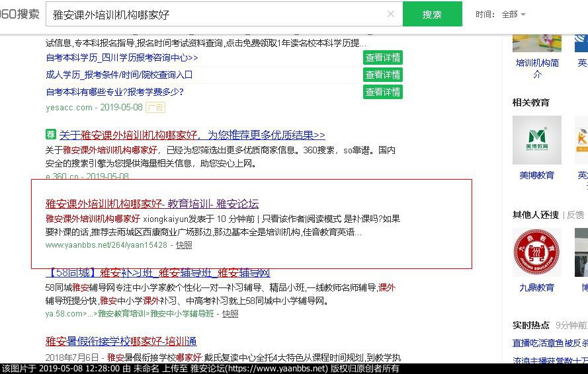Open 快照 for the ya.58.com result

[x=230, y=314]
